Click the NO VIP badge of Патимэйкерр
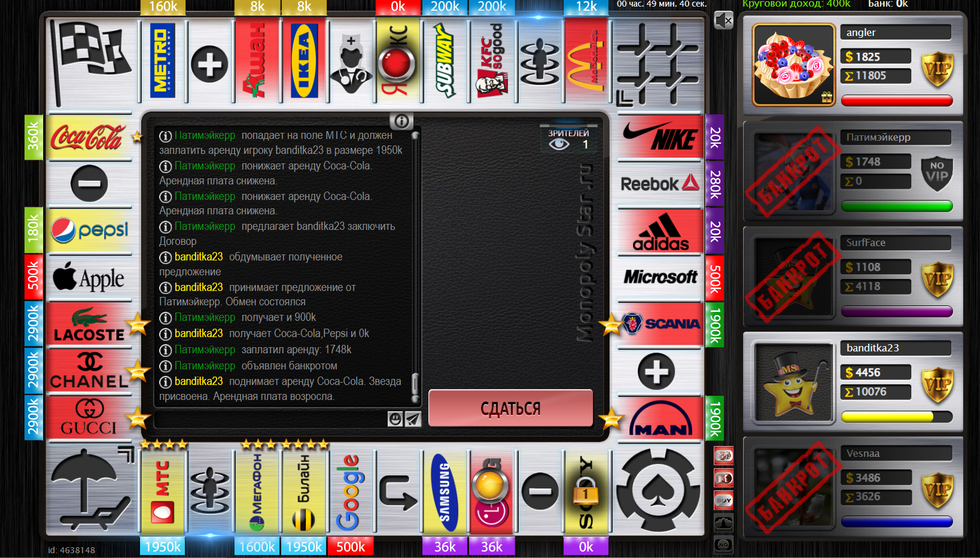980x558 pixels. [x=937, y=173]
